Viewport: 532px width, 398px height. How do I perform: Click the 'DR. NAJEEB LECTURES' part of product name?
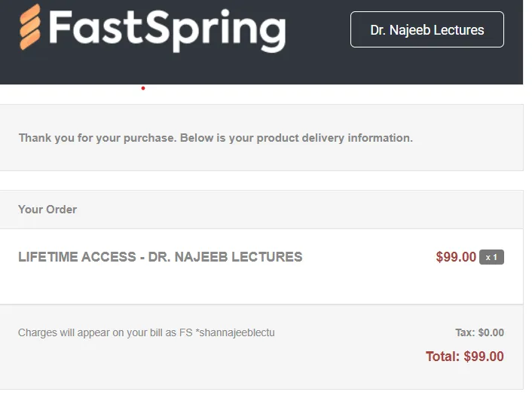point(225,257)
